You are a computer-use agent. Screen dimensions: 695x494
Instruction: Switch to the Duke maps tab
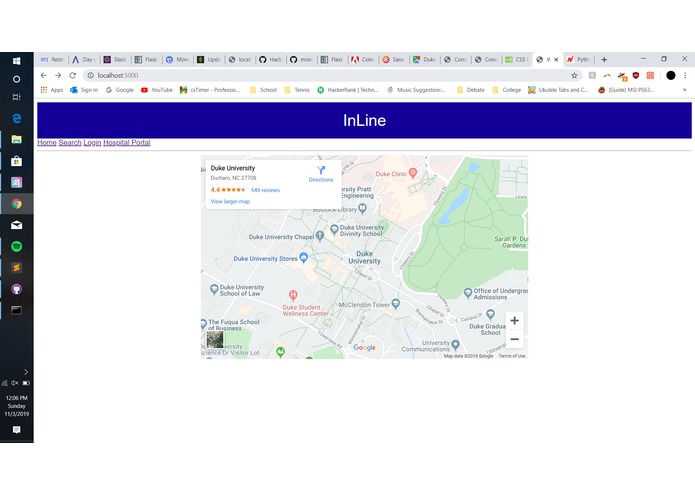tap(424, 59)
